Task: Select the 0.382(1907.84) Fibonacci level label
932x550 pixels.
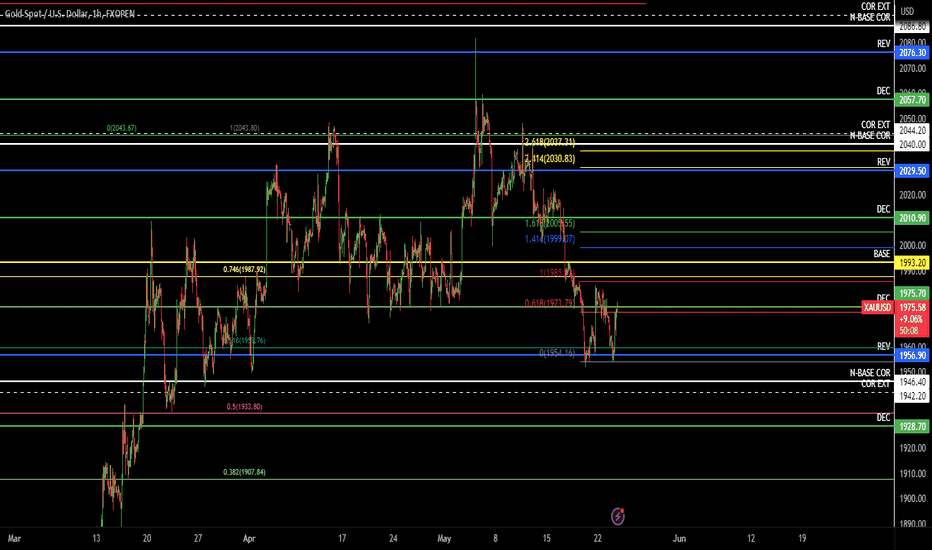Action: [244, 472]
